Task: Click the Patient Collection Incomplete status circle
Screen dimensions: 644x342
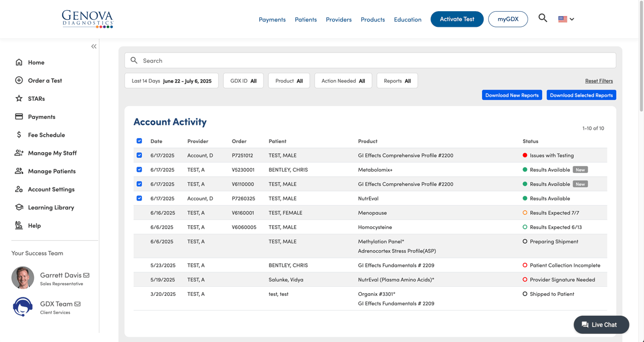Action: pos(525,265)
